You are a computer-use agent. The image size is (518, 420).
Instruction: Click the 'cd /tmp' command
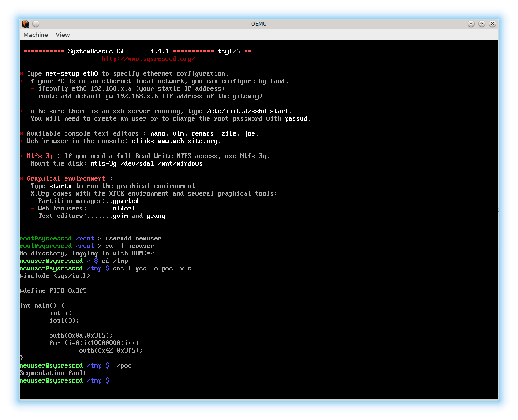pos(115,261)
